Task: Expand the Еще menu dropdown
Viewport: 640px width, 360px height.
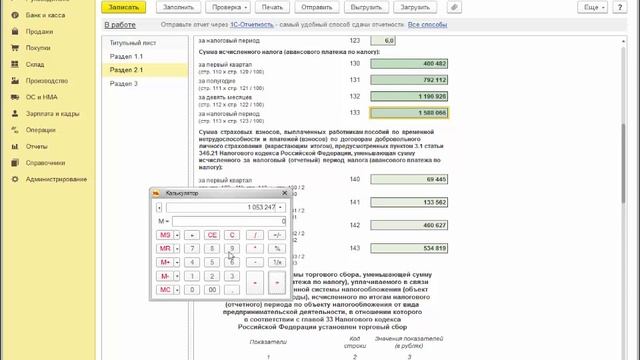Action: point(592,7)
